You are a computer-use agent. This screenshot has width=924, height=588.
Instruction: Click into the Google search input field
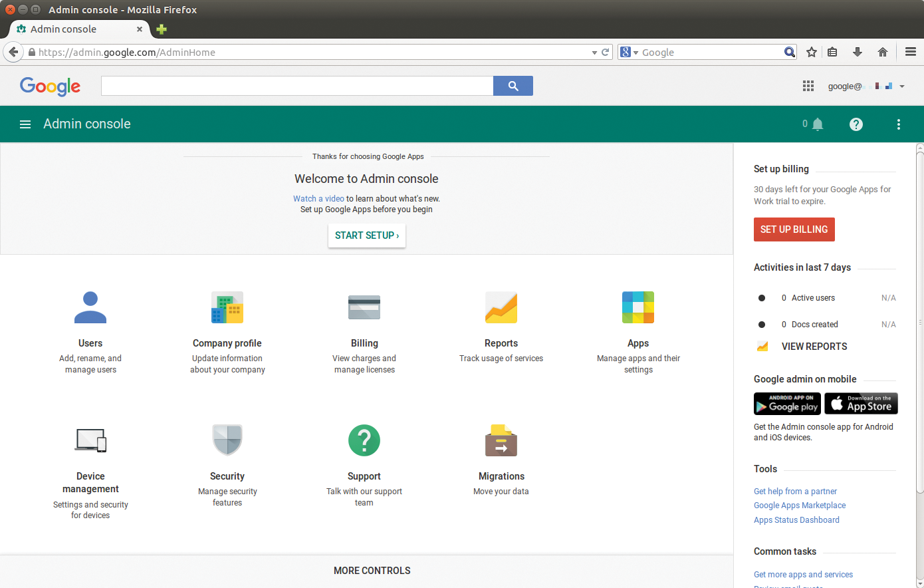[297, 86]
